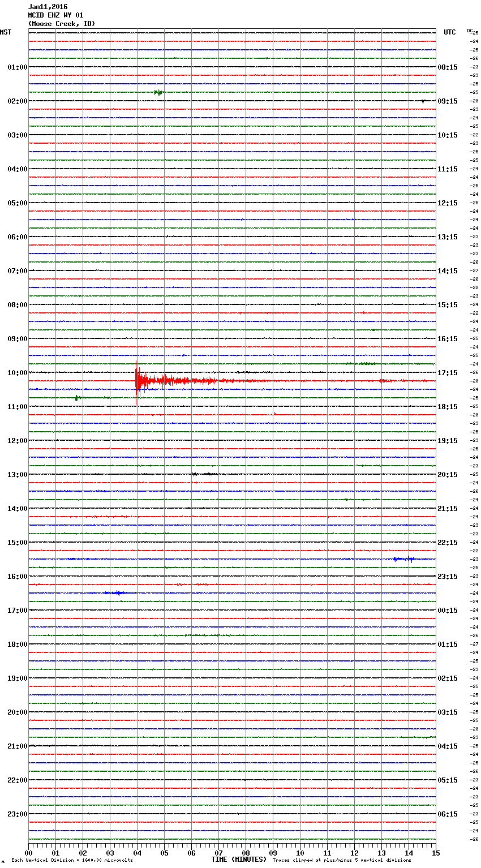This screenshot has height=868, width=481.
Task: Click the 10:15 UTC time label
Action: click(x=448, y=135)
